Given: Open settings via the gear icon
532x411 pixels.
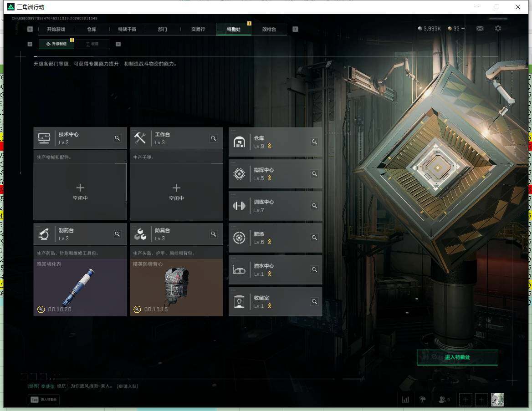Looking at the screenshot, I should pos(498,29).
